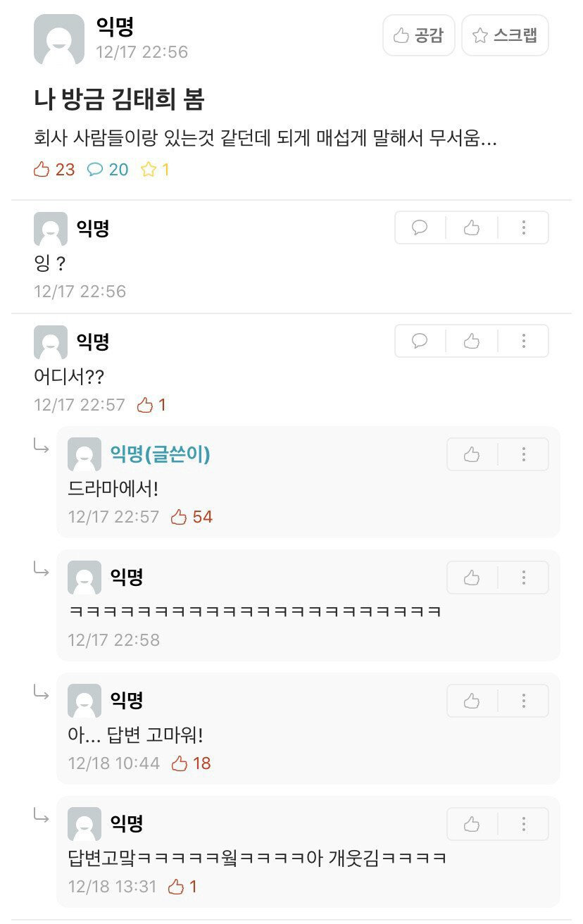Open more options for '드라마에서!' reply
Image resolution: width=583 pixels, height=924 pixels.
(524, 454)
